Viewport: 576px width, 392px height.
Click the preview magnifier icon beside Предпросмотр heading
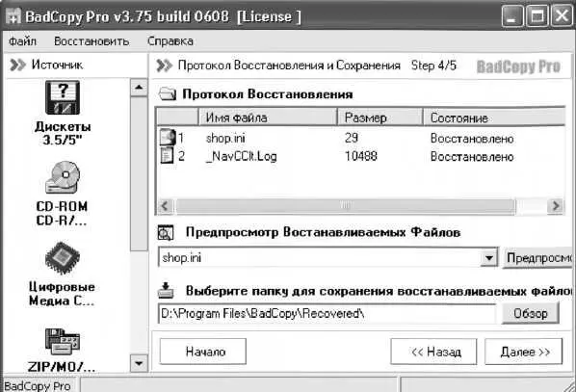(166, 232)
